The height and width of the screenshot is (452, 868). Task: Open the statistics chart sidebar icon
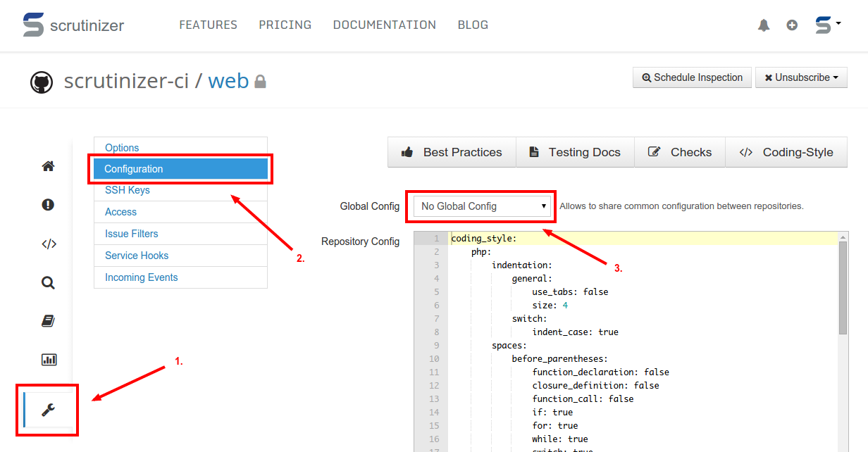[x=49, y=360]
